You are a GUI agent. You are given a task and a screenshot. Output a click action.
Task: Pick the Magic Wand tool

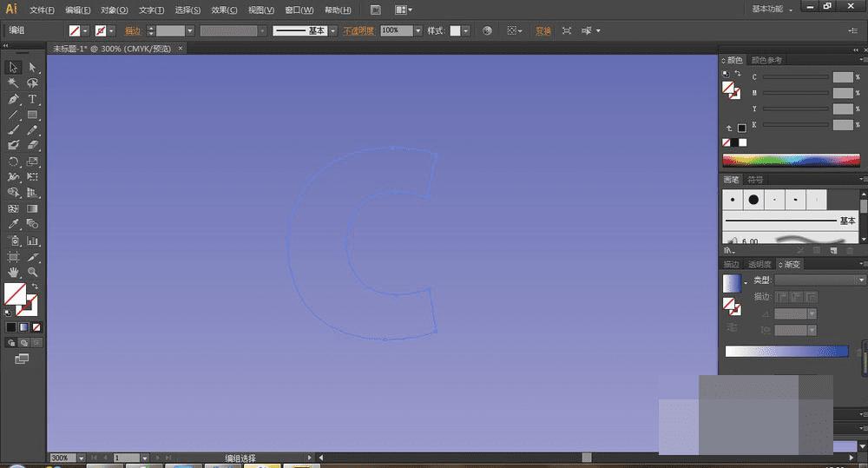(13, 83)
